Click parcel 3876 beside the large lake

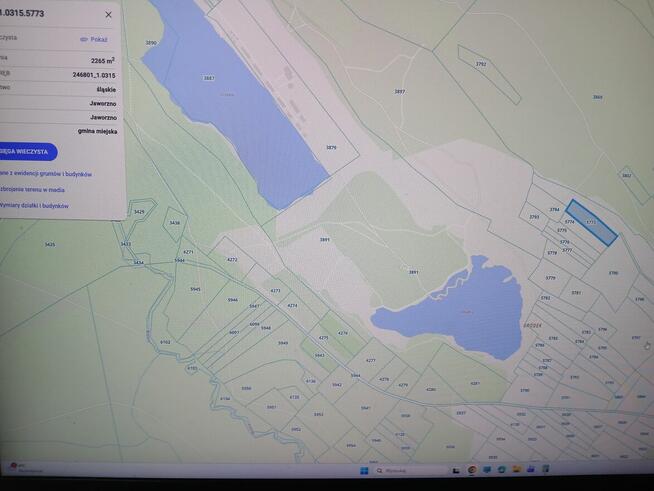tap(331, 147)
